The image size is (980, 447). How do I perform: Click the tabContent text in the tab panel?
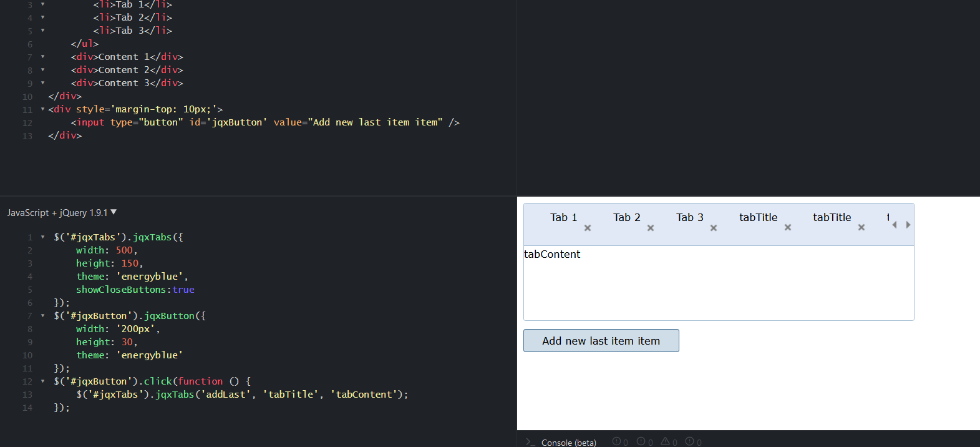tap(552, 254)
